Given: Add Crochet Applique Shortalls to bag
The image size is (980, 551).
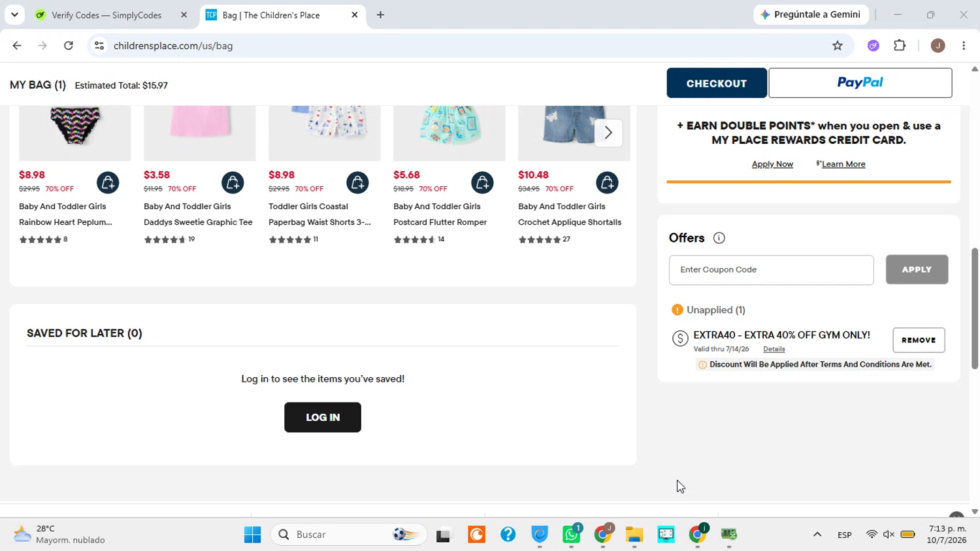Looking at the screenshot, I should point(607,183).
